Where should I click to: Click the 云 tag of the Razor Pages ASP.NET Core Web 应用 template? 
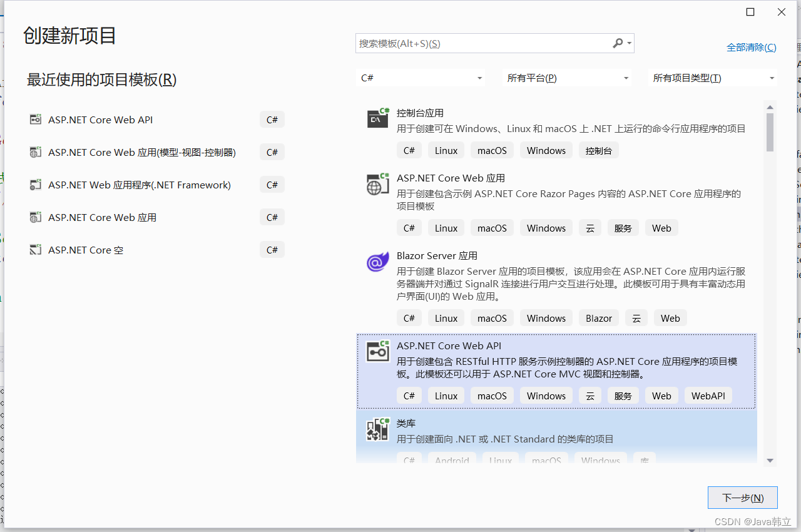[590, 228]
